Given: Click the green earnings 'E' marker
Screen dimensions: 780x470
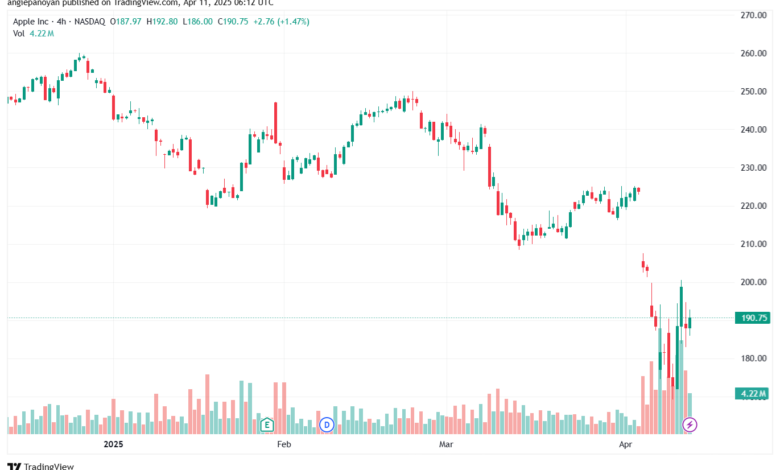Looking at the screenshot, I should tap(267, 425).
